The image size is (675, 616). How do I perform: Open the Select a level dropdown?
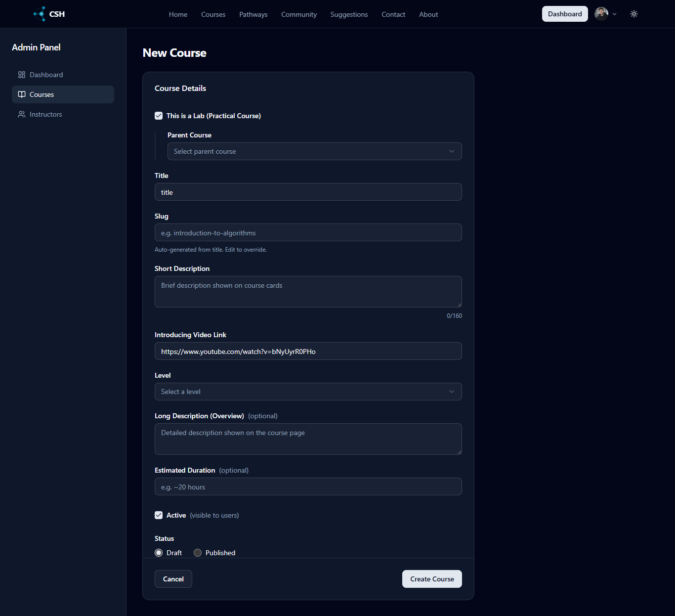click(308, 392)
